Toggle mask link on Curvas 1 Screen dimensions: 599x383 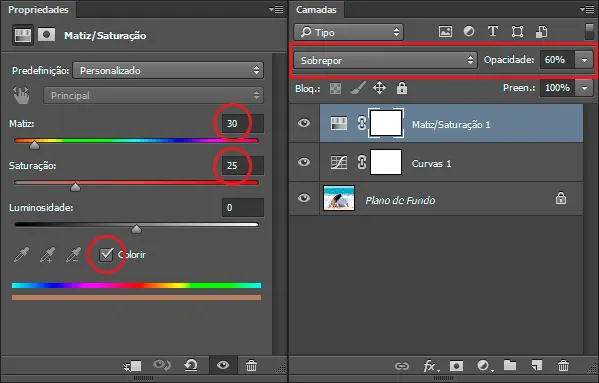pyautogui.click(x=361, y=162)
